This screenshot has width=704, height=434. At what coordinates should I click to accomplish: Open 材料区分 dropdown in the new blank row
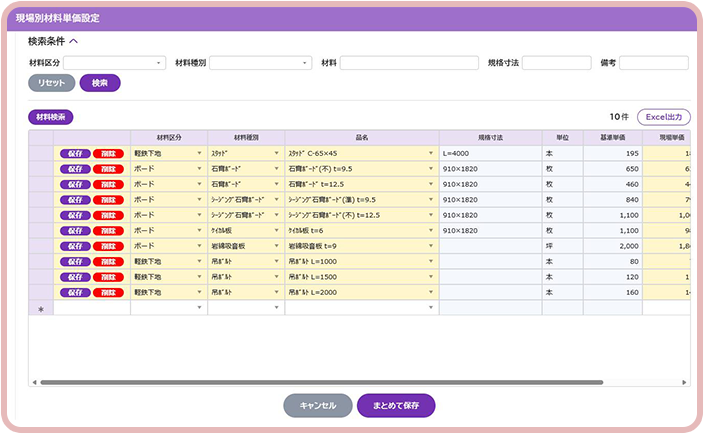click(199, 308)
